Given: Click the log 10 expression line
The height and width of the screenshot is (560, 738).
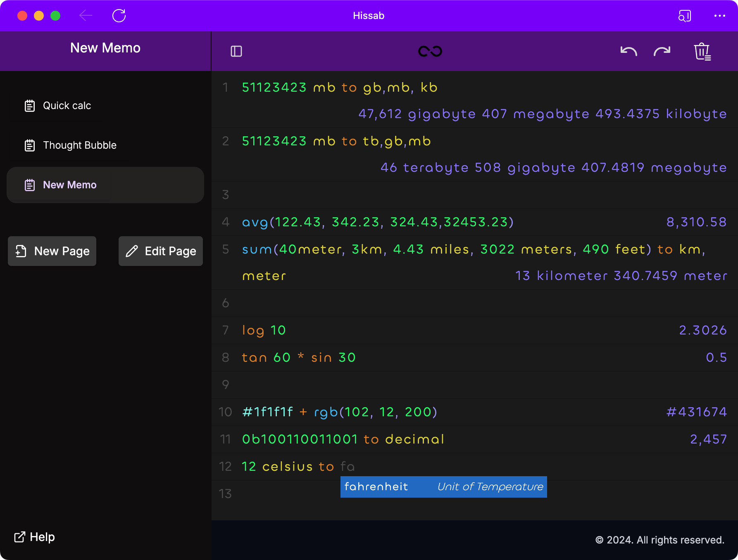Looking at the screenshot, I should tap(264, 330).
